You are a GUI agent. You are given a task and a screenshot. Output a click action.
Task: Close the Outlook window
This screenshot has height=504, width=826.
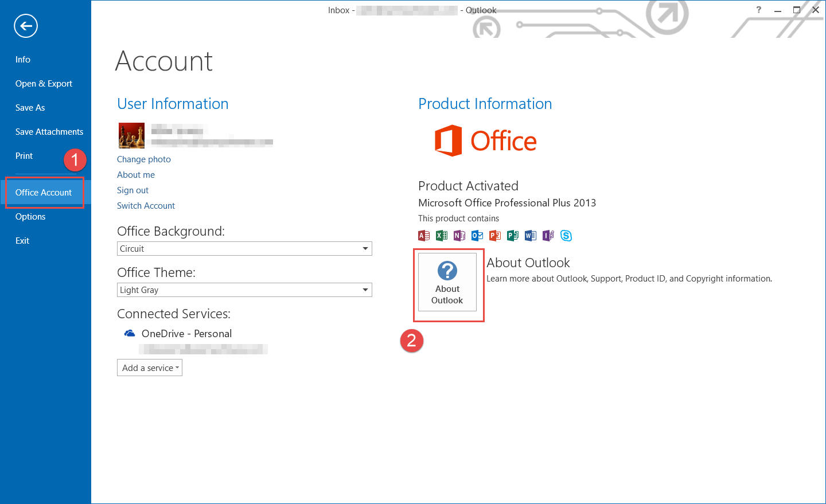tap(816, 10)
